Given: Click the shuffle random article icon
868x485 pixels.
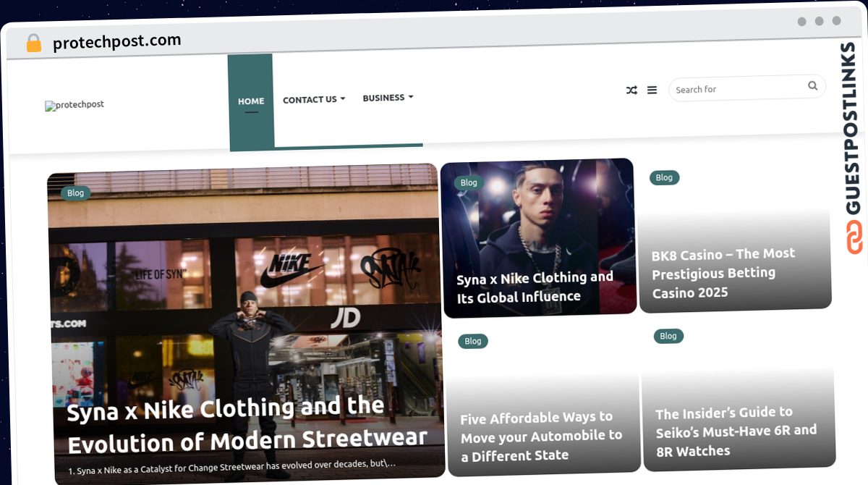Looking at the screenshot, I should pos(631,90).
